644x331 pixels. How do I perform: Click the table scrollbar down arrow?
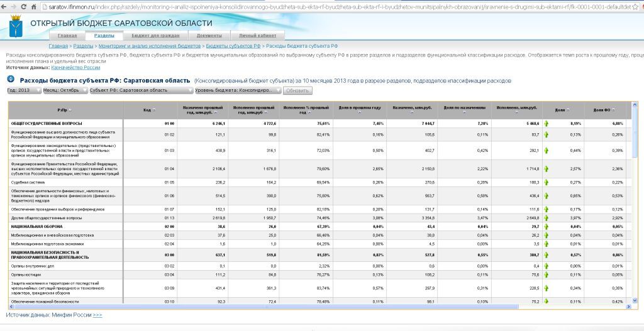tap(635, 300)
